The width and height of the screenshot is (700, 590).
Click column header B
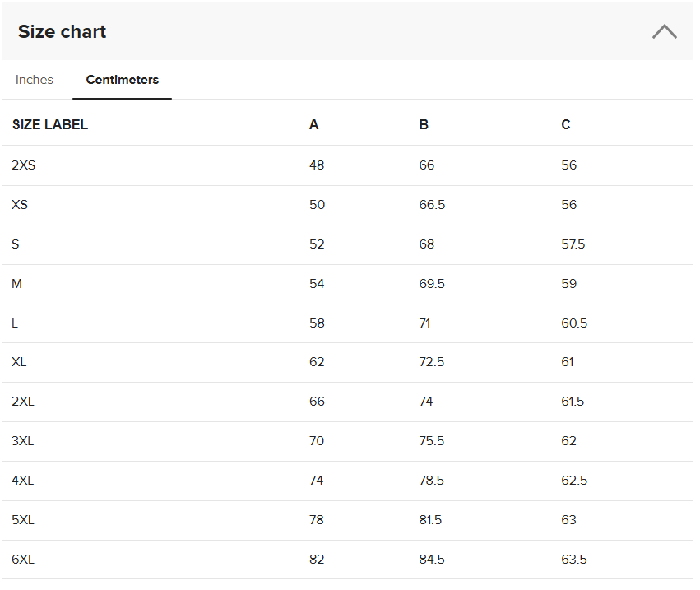[x=424, y=125]
